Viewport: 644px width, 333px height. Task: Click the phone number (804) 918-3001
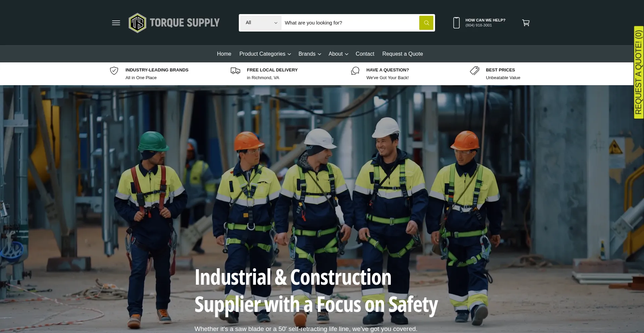click(479, 25)
